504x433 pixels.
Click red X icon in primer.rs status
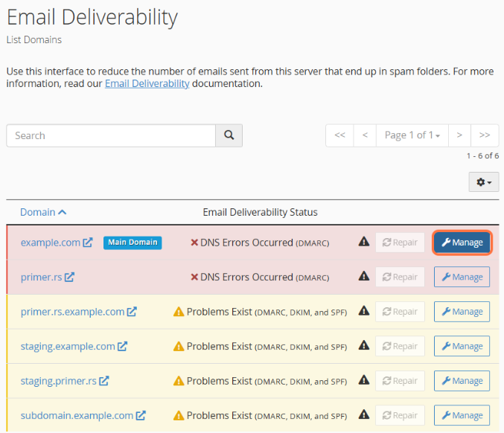pyautogui.click(x=194, y=277)
